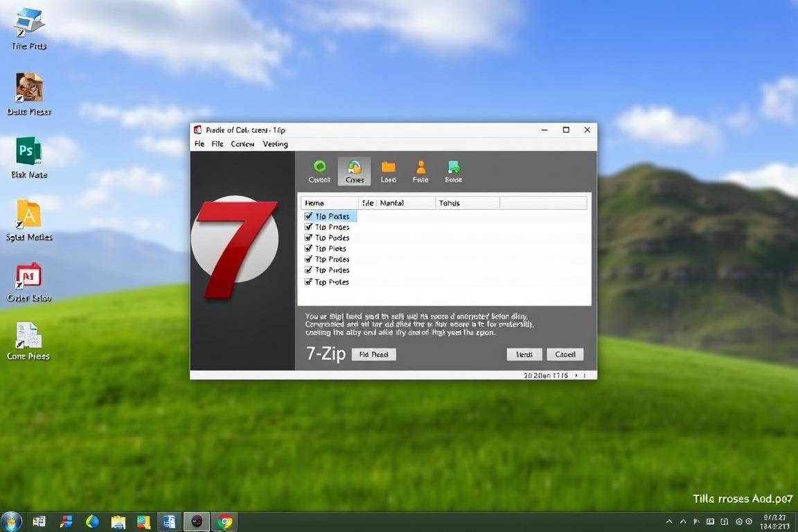The image size is (798, 532).
Task: Click the Read button beside the 7-Zip label
Action: (373, 354)
